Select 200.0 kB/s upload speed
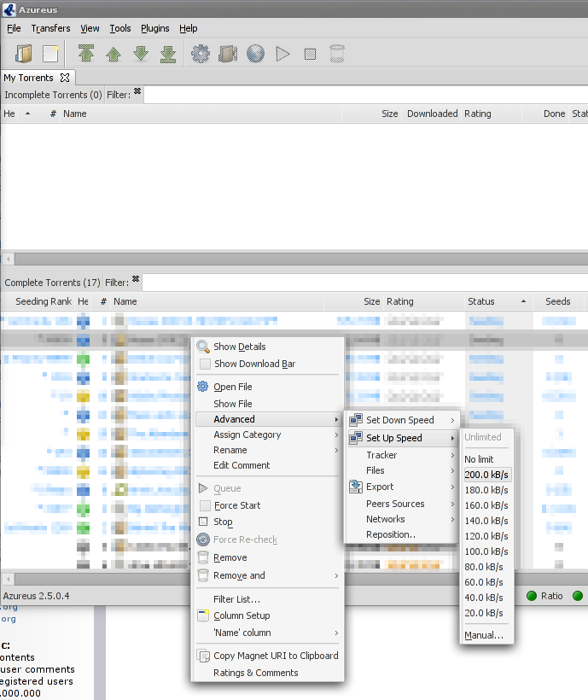This screenshot has height=700, width=588. 486,475
